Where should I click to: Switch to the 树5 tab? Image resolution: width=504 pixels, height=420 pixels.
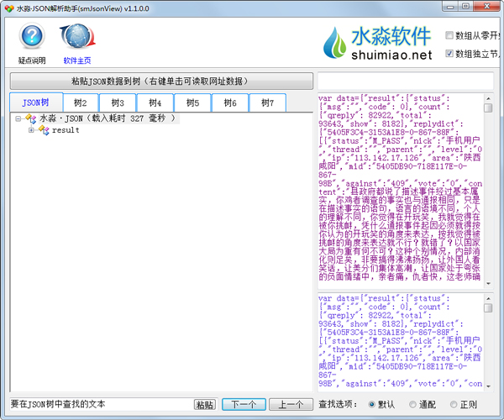[x=192, y=102]
